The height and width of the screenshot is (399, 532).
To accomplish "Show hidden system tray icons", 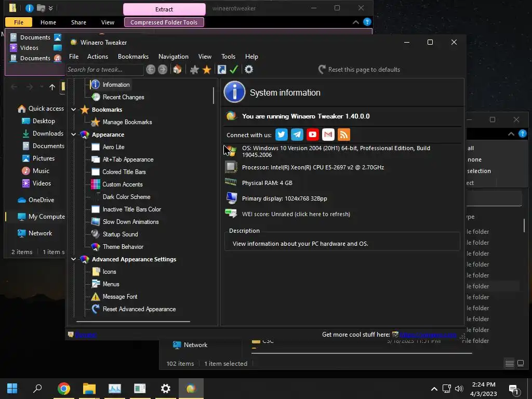I will tap(434, 389).
